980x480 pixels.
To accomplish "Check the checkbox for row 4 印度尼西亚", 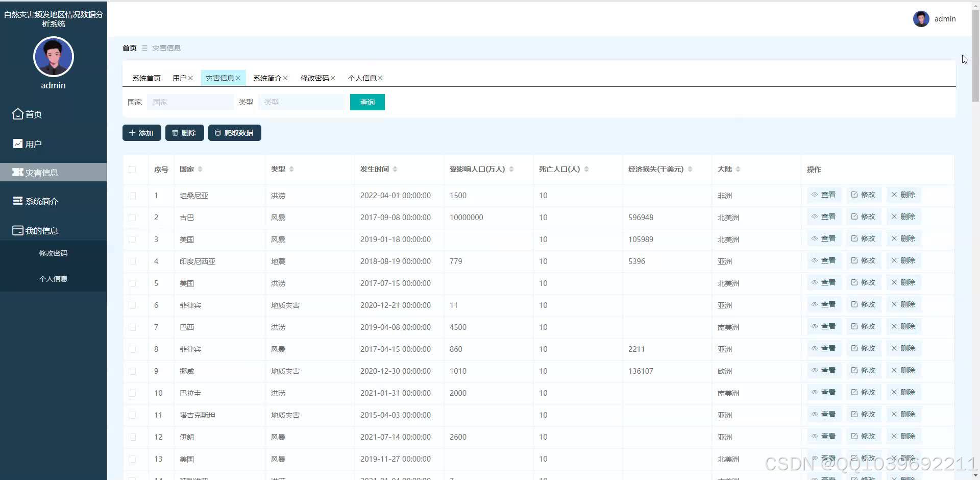I will pyautogui.click(x=132, y=261).
